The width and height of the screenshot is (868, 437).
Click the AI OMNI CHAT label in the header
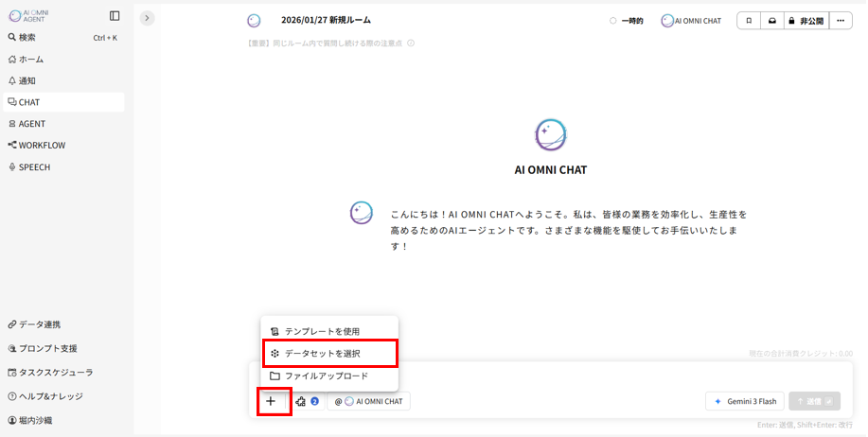pos(691,21)
